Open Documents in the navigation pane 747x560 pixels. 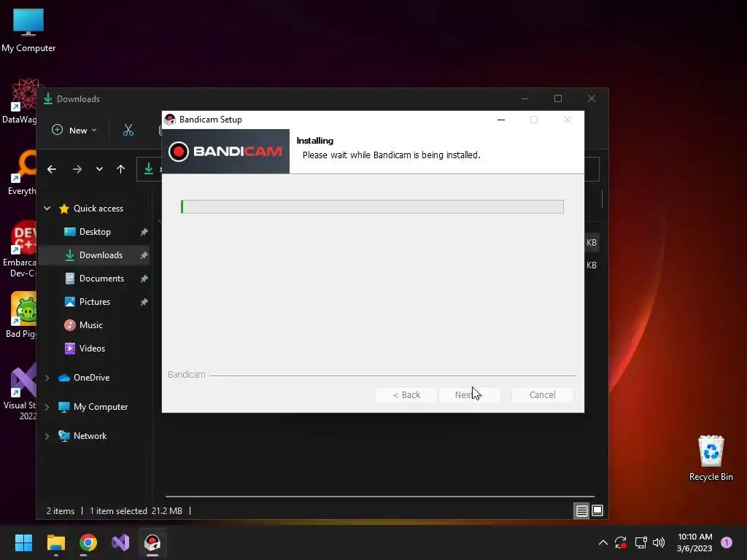click(101, 279)
